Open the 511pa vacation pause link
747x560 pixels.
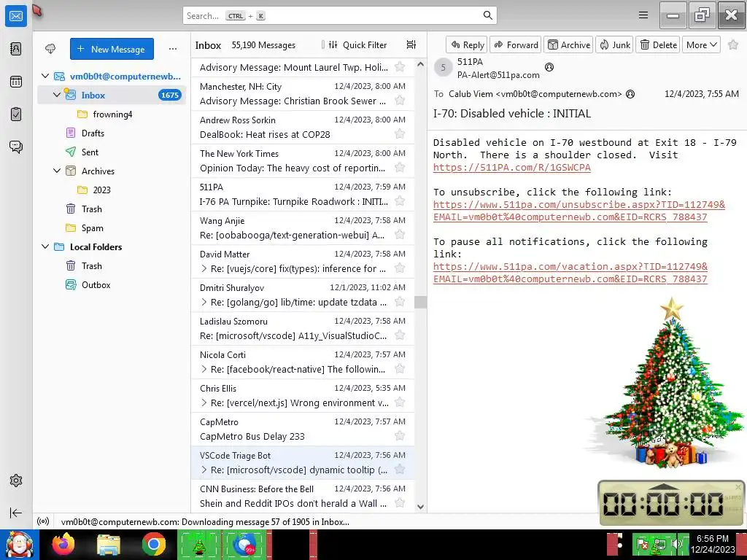570,273
